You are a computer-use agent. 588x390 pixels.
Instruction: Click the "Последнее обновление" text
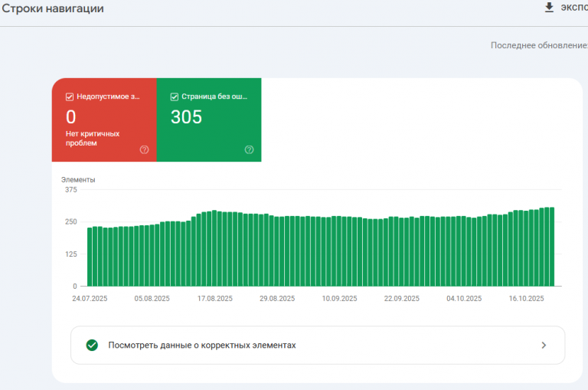coord(538,45)
